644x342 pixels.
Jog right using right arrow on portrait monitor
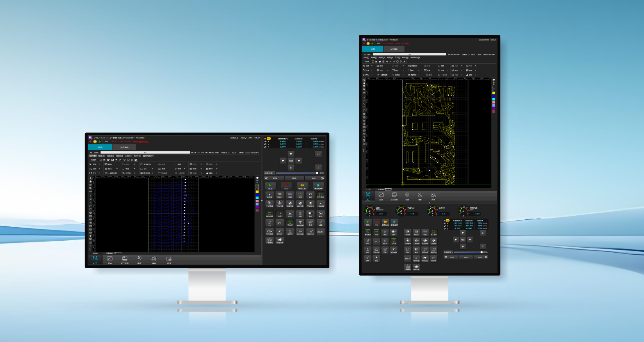coord(470,239)
